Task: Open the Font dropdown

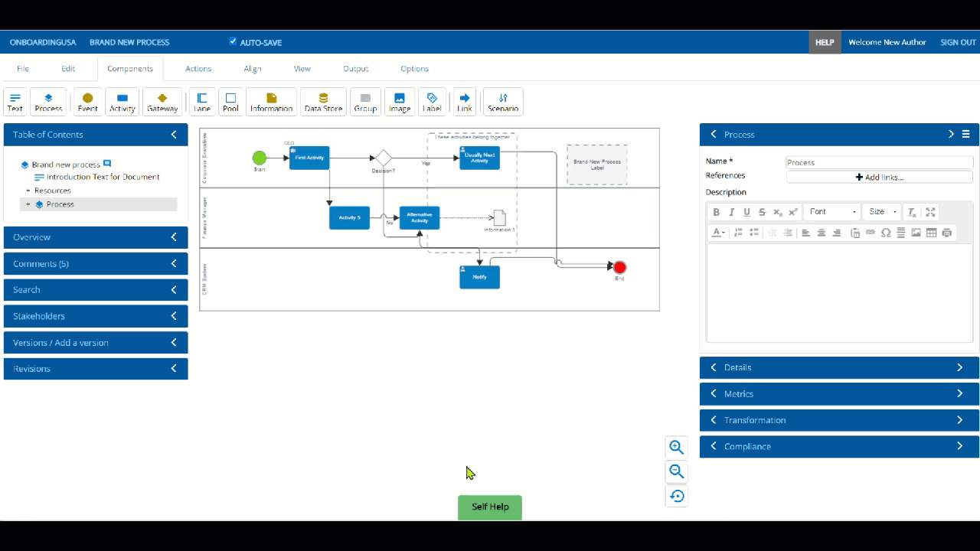Action: tap(833, 212)
